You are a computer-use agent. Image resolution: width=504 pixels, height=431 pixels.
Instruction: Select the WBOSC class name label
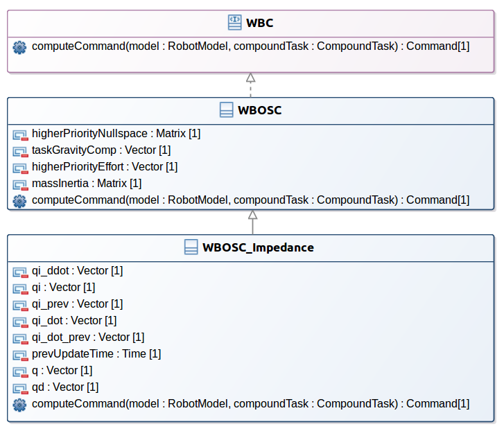coord(259,110)
